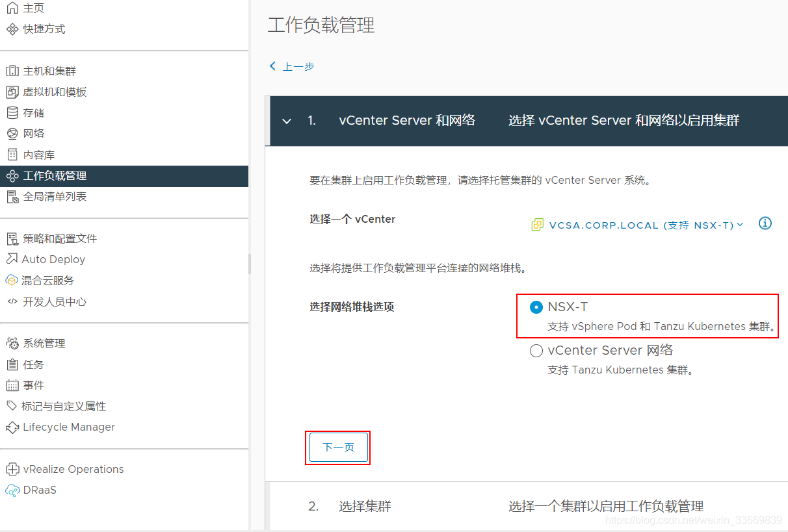Click the vCenter server icon before VCSA.CORP.LOCAL

click(x=537, y=225)
